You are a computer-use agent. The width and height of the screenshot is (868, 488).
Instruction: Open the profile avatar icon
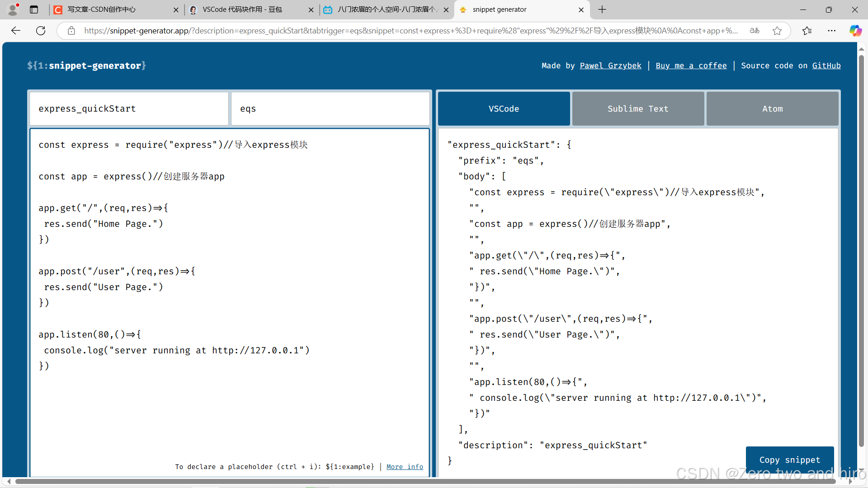tap(13, 9)
